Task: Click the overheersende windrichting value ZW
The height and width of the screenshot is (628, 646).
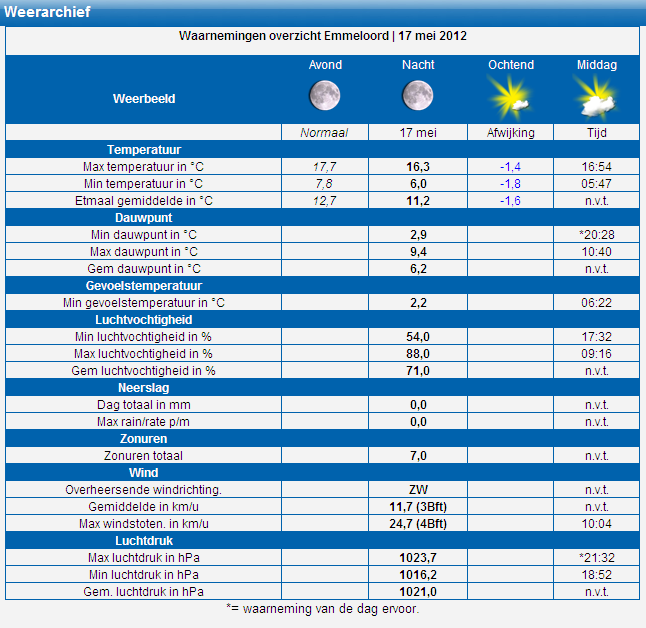Action: tap(417, 490)
